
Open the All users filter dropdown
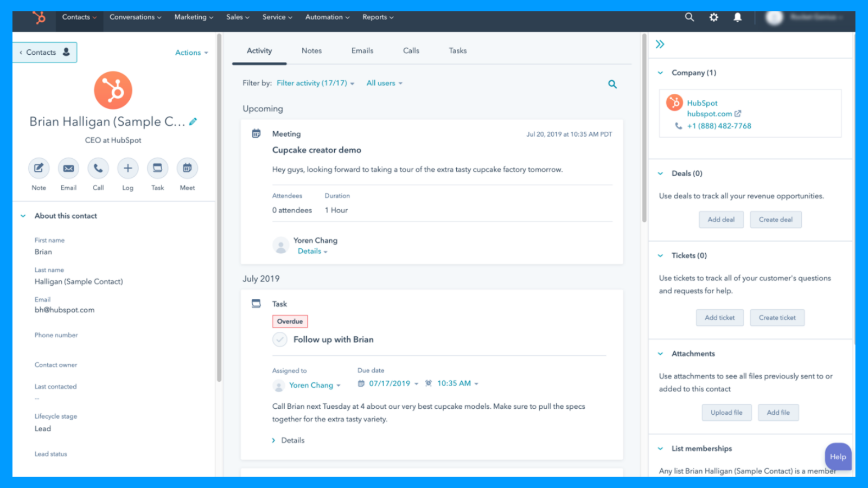(384, 83)
